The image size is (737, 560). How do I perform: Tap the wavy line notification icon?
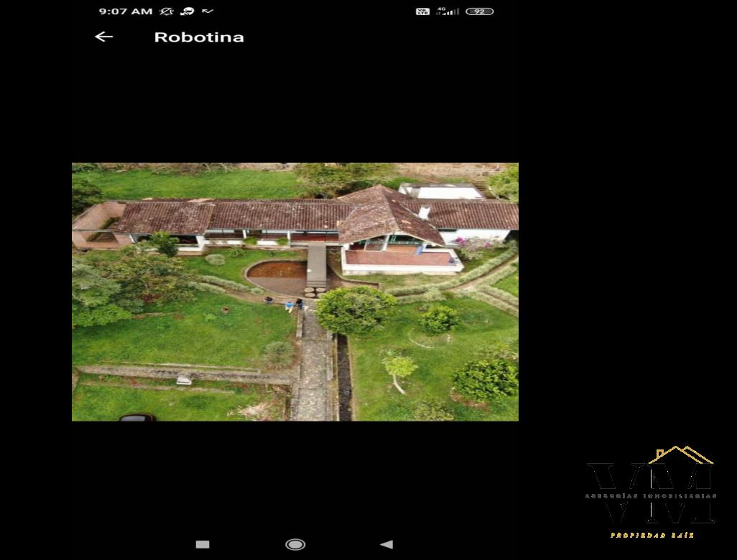pyautogui.click(x=208, y=11)
